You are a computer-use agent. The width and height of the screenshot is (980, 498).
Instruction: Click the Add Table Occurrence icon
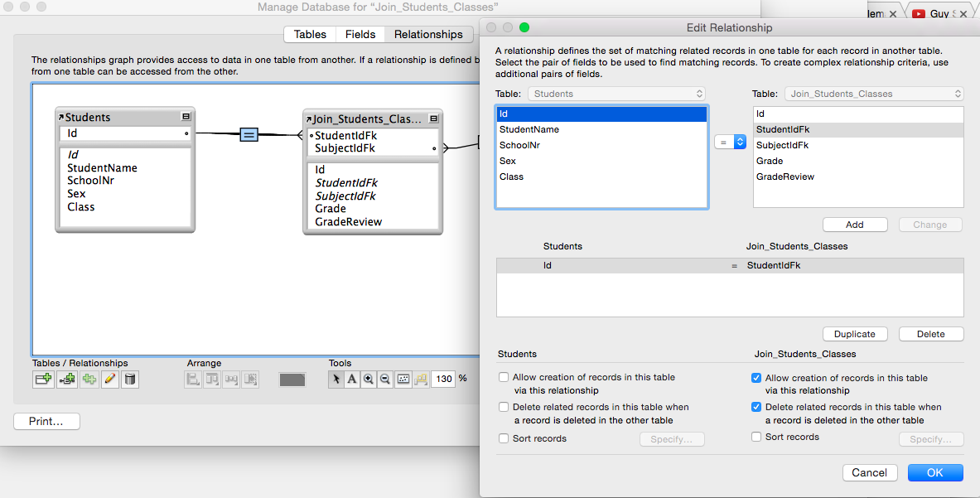[x=44, y=380]
